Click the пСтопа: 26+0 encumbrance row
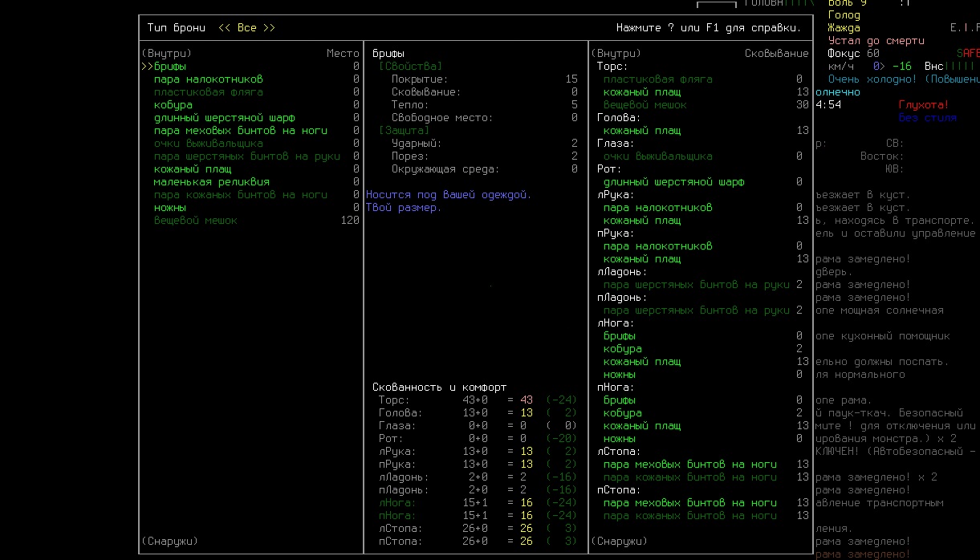This screenshot has width=980, height=560. click(478, 541)
